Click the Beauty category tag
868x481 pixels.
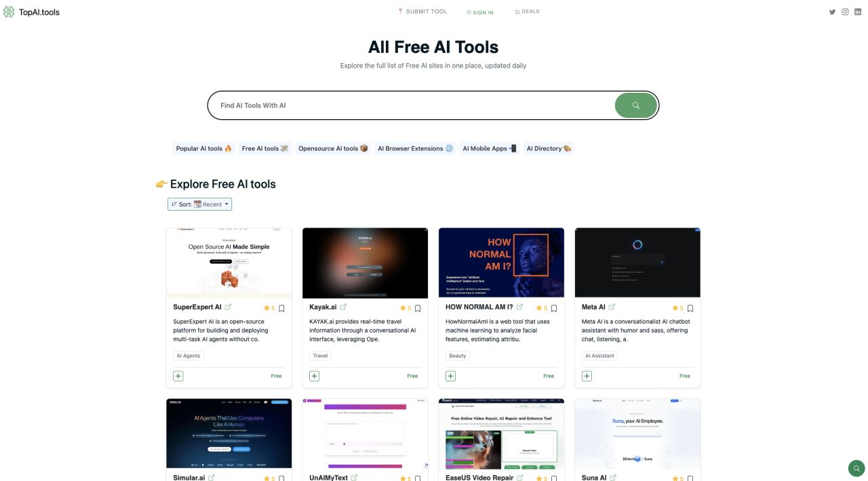(458, 356)
